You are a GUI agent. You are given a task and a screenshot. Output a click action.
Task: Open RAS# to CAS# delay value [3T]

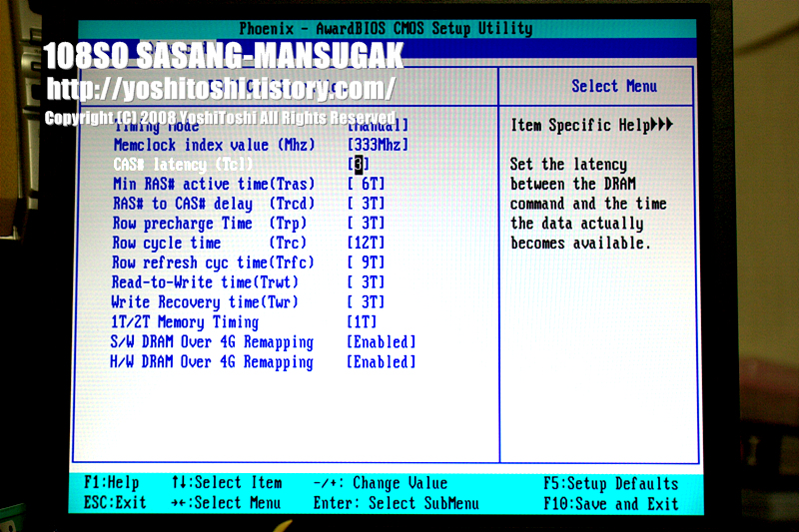click(366, 204)
